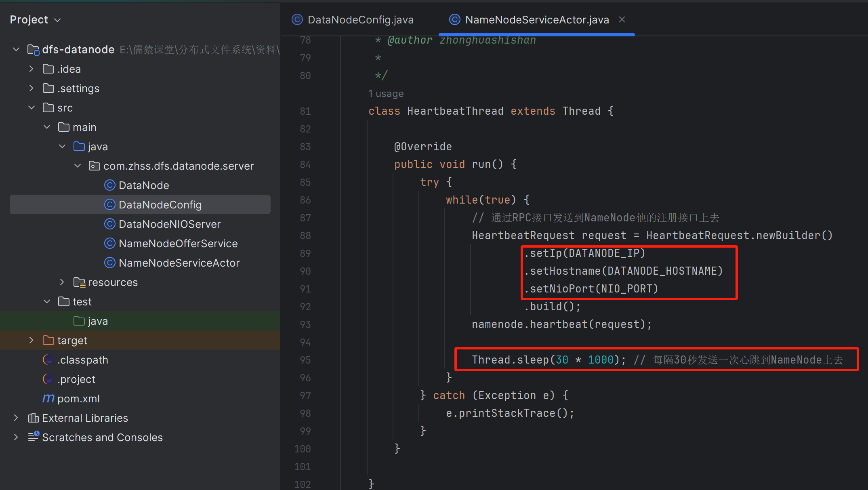
Task: Click the DataNode class icon
Action: pos(109,185)
